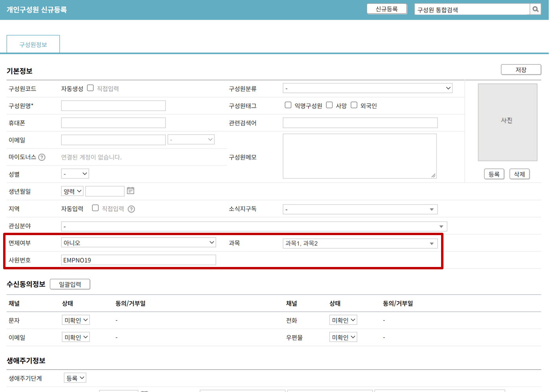The image size is (550, 392).
Task: Open the 과목 multi-select dropdown
Action: coord(360,243)
